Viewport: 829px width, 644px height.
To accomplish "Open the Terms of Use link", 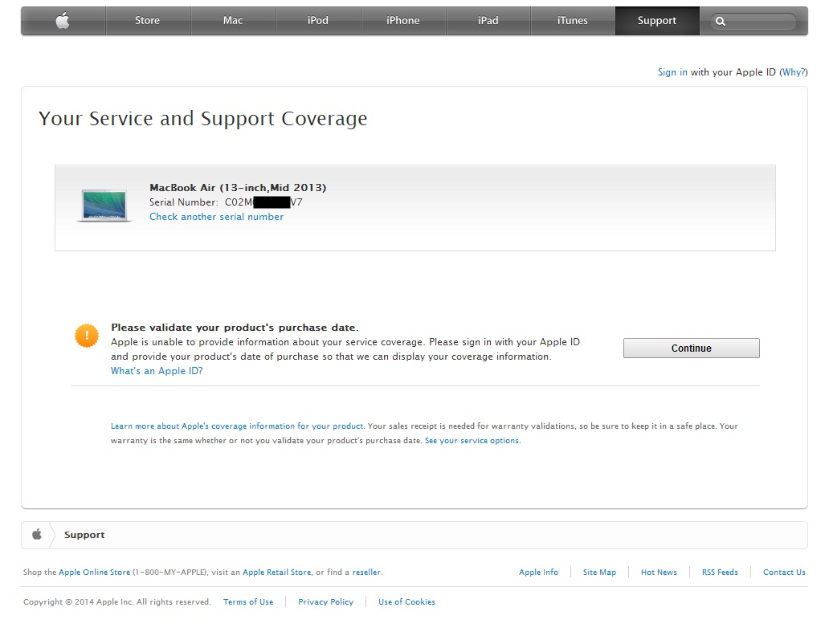I will pos(248,601).
